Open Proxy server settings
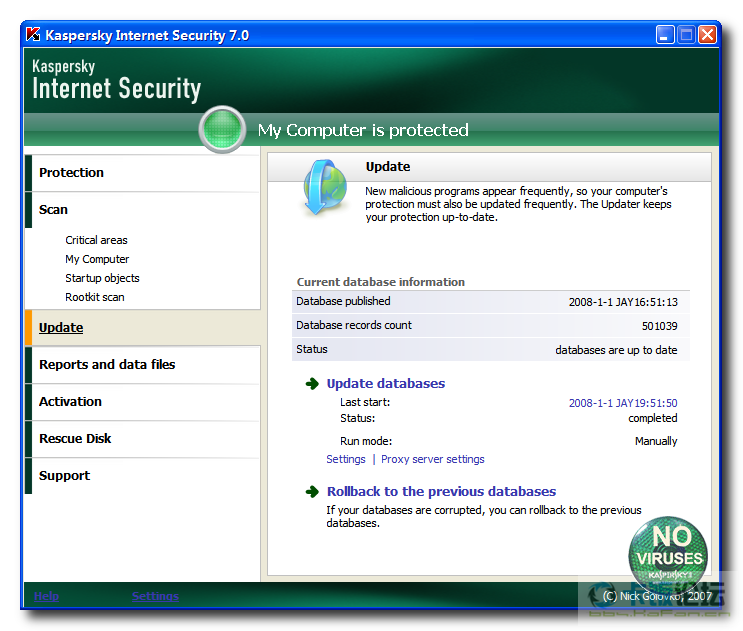Screen dimensions: 743x631 pos(433,459)
